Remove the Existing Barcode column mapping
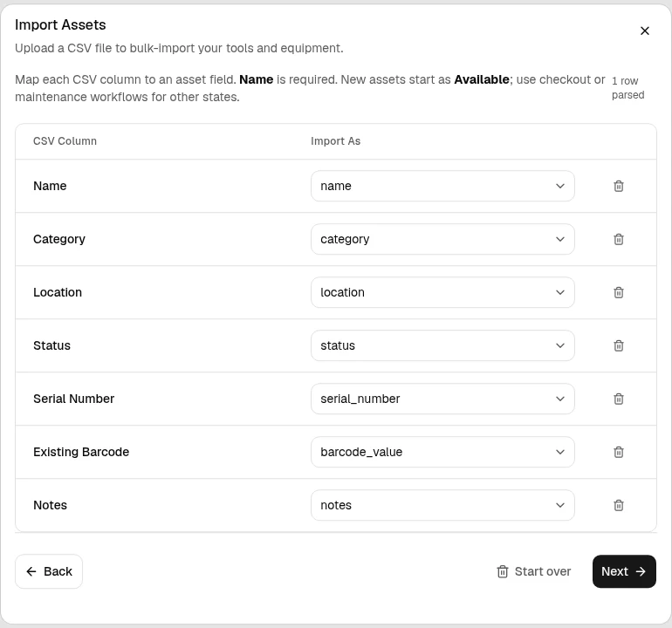 619,452
